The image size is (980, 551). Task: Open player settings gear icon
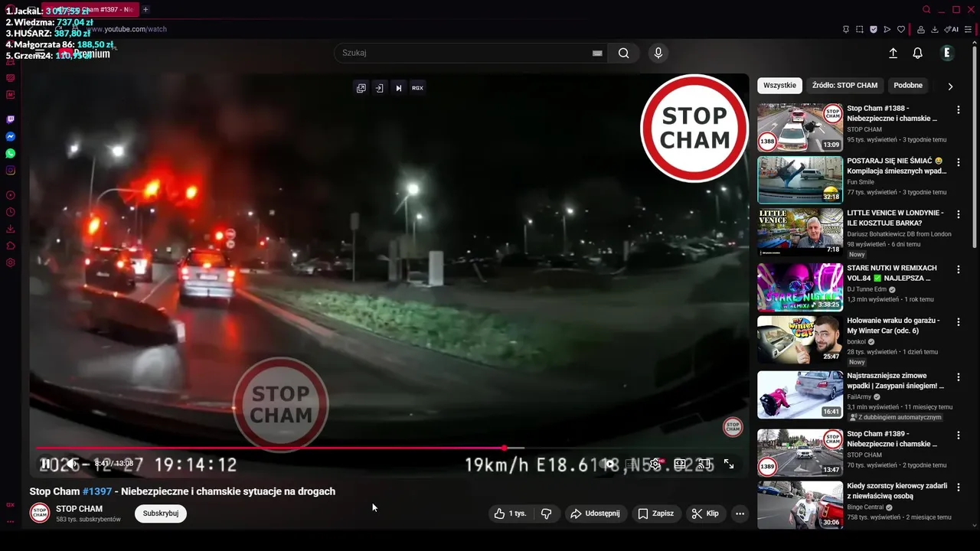pyautogui.click(x=655, y=464)
